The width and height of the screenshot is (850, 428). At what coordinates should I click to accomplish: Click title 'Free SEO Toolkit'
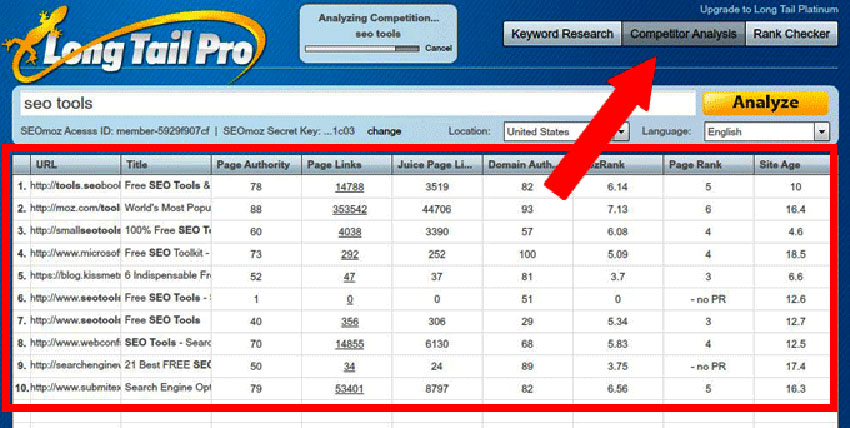click(168, 253)
